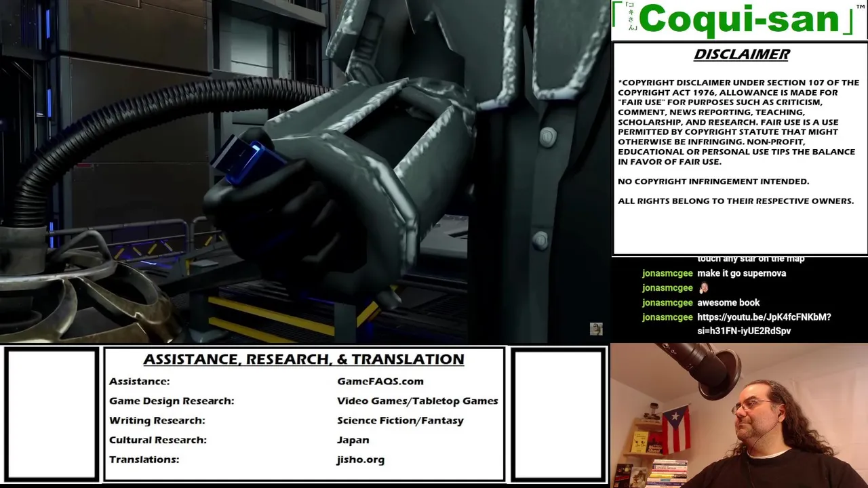Click the webcam feed of the streamer
Image resolution: width=868 pixels, height=488 pixels.
[x=739, y=415]
